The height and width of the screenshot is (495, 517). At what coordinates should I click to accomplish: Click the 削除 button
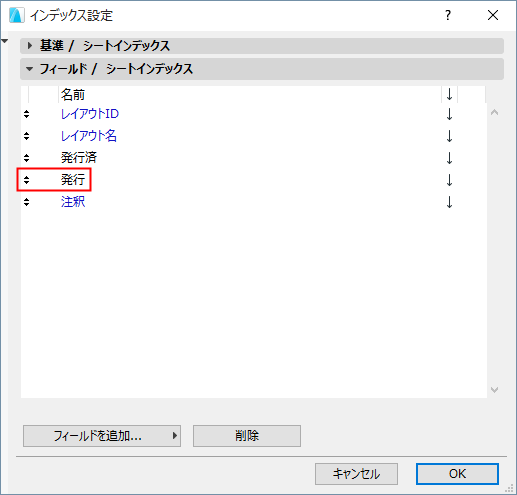point(247,436)
